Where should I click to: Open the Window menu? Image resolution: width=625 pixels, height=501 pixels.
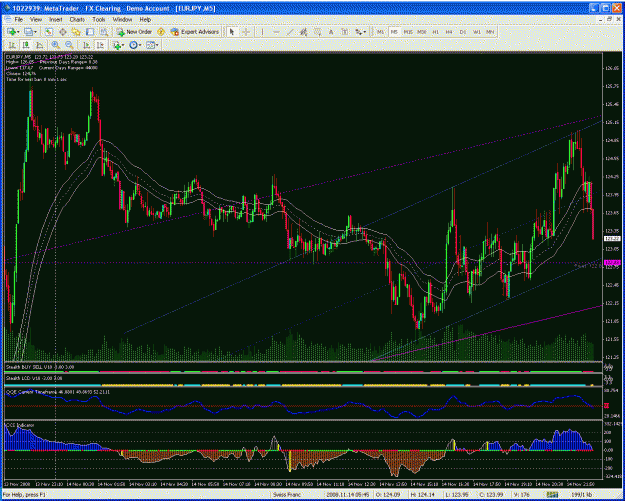click(x=122, y=20)
